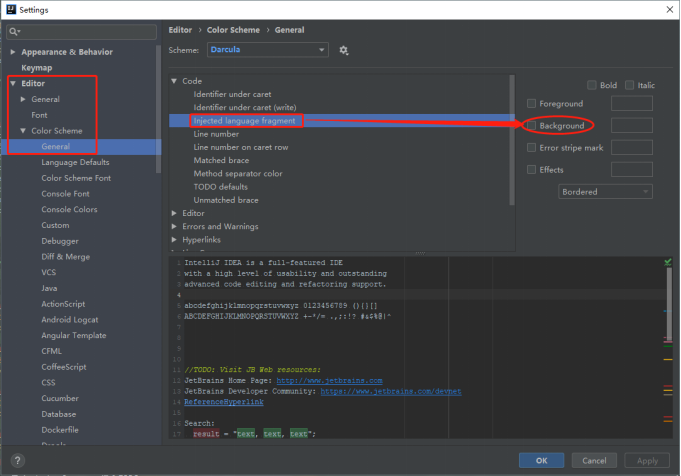Open the Background color swatch
681x476 pixels.
point(631,126)
